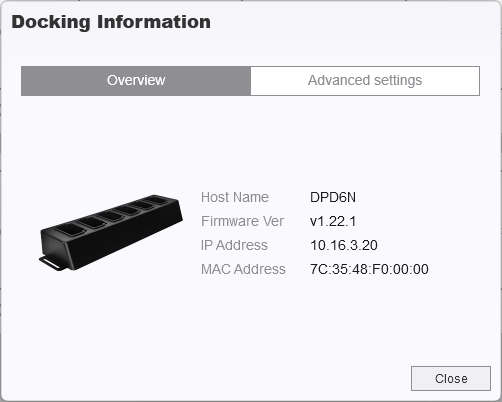Click the Docking Information dialog title
This screenshot has height=402, width=502.
pos(111,22)
